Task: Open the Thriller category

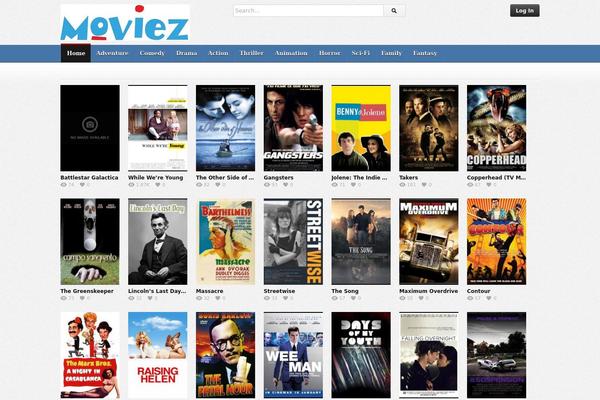Action: 252,53
